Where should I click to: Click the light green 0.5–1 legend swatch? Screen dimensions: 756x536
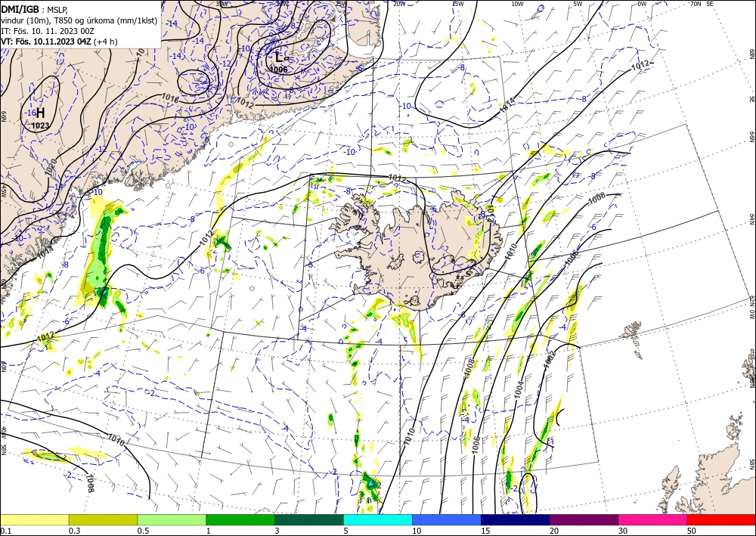point(172,519)
